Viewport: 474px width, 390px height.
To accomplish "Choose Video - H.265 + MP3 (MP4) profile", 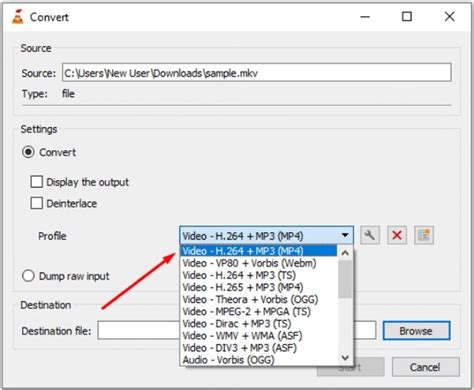I will [259, 287].
